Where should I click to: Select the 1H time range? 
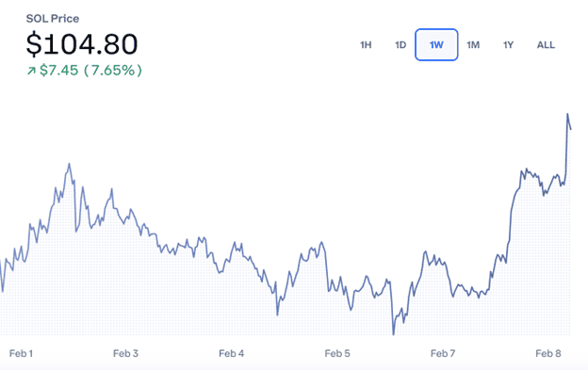(366, 45)
